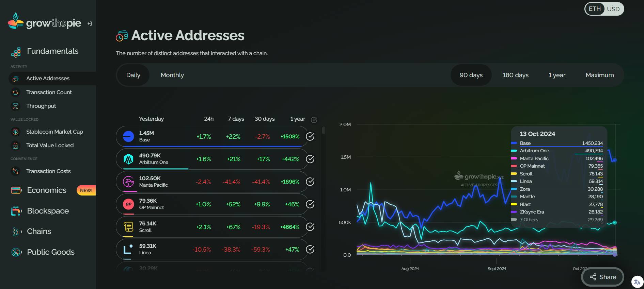
Task: Uncheck the Base chain checkmark
Action: (310, 136)
